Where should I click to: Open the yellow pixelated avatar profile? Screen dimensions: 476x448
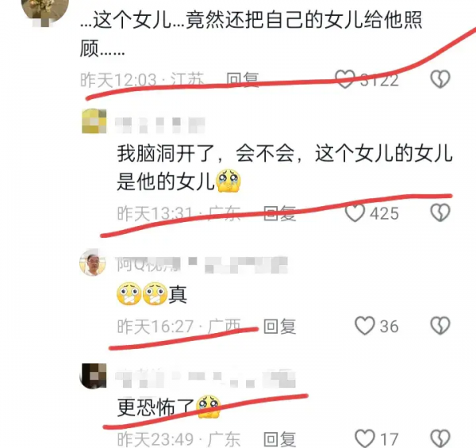[x=94, y=121]
